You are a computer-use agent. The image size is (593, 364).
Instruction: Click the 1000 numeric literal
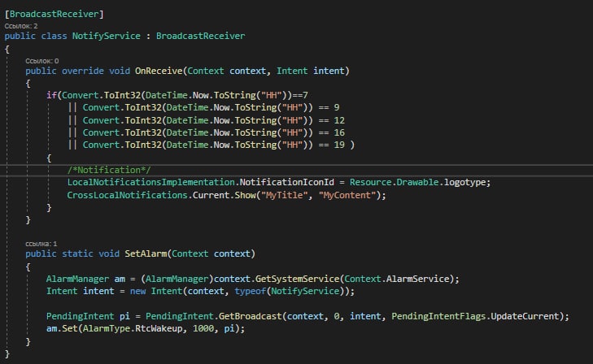pyautogui.click(x=203, y=328)
